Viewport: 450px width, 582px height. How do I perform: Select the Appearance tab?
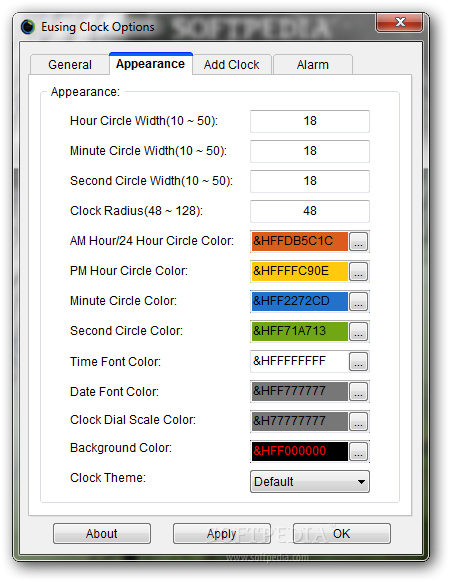click(x=150, y=64)
